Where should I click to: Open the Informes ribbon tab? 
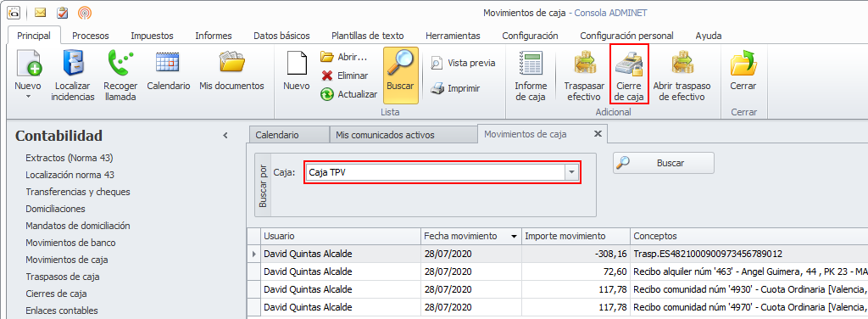coord(213,36)
